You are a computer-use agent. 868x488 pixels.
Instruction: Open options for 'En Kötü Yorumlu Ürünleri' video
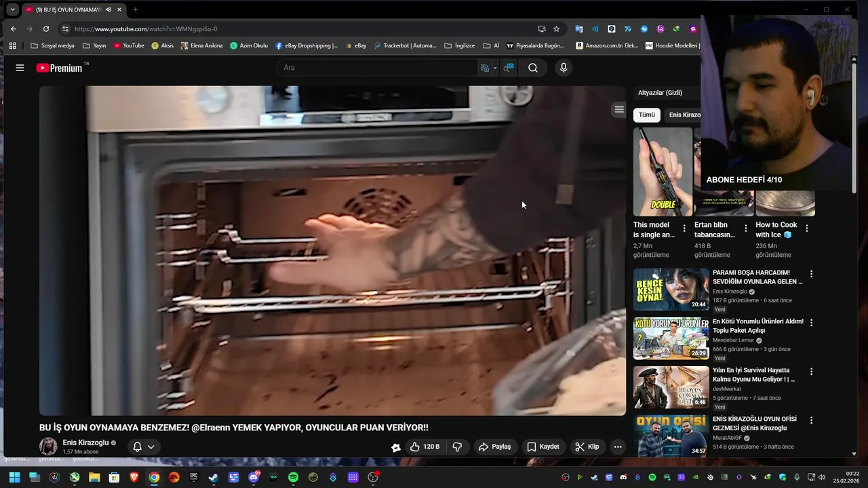pos(811,323)
